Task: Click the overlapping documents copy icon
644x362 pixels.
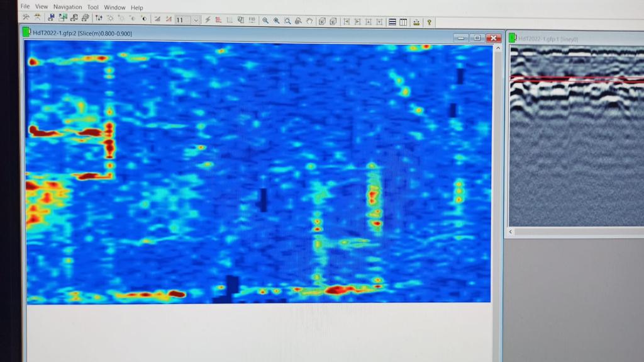Action: click(x=241, y=20)
